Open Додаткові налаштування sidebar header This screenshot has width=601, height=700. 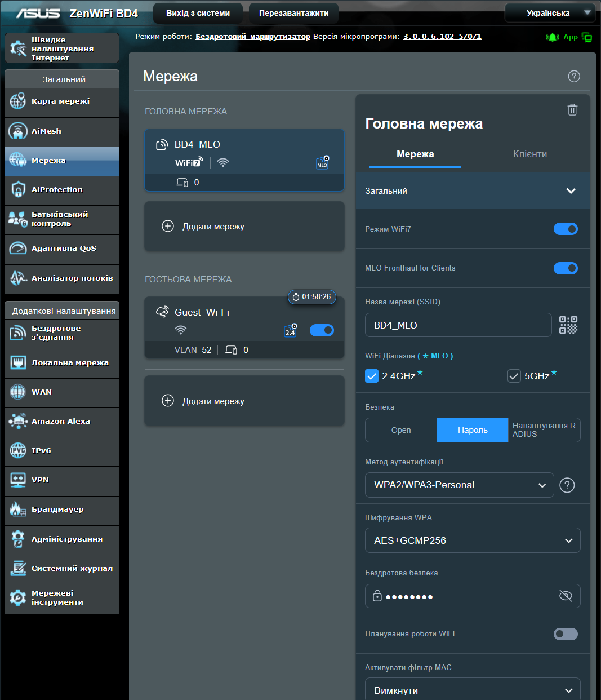click(x=62, y=311)
